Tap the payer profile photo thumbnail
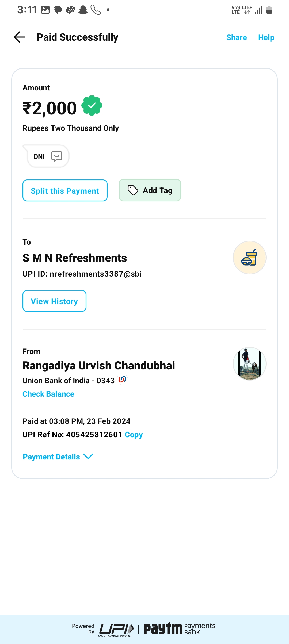 pos(249,364)
